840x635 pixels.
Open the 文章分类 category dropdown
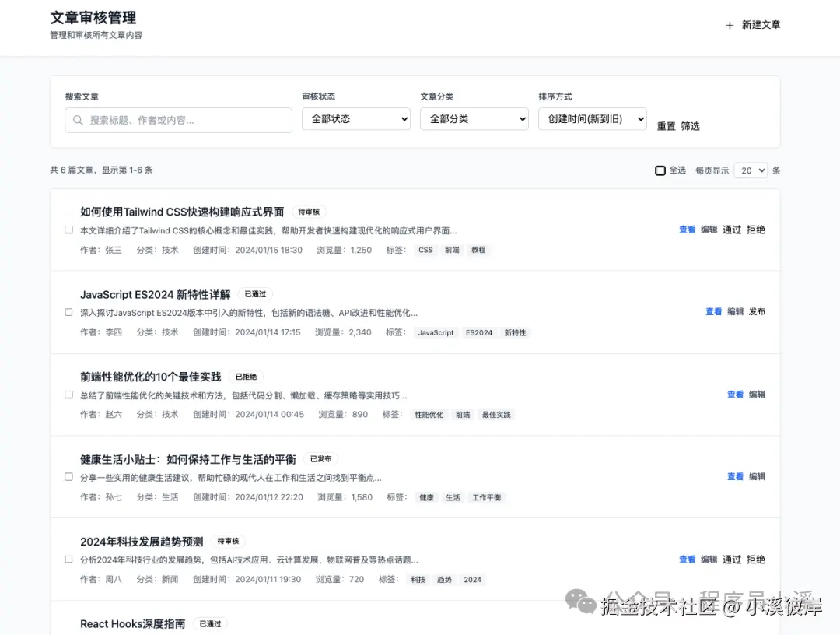coord(474,119)
